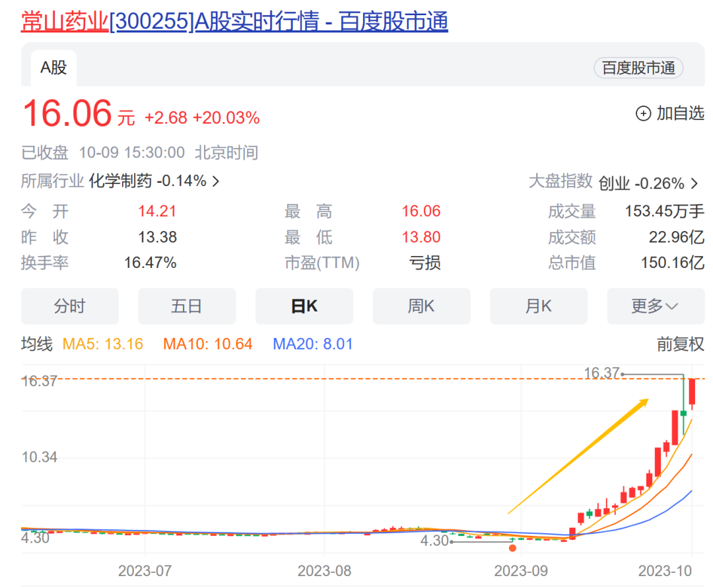Viewport: 713px width, 588px height.
Task: Click the MA5: 13.16 indicator
Action: coord(103,344)
